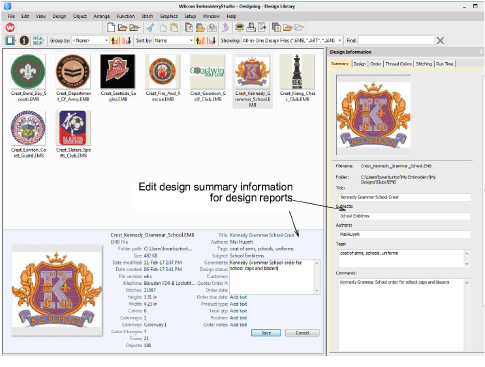Image resolution: width=485 pixels, height=367 pixels.
Task: Select ascending order for Sort by
Action: pos(200,40)
